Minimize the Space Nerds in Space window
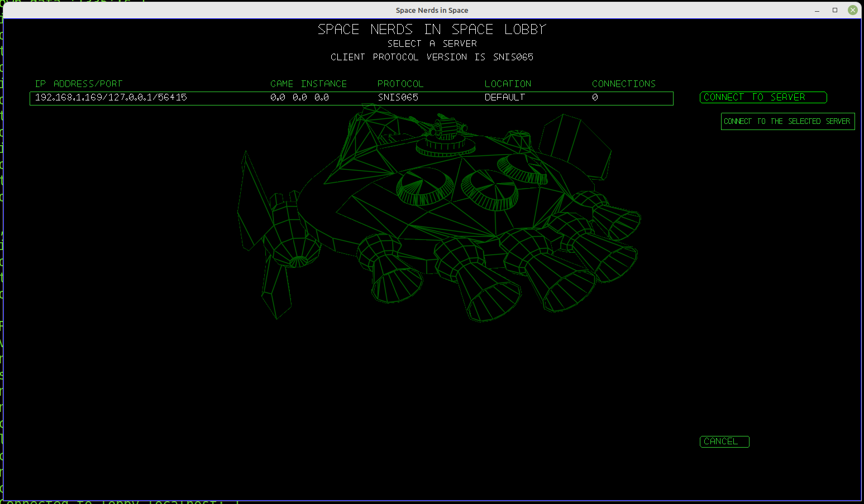The image size is (864, 504). pos(817,10)
